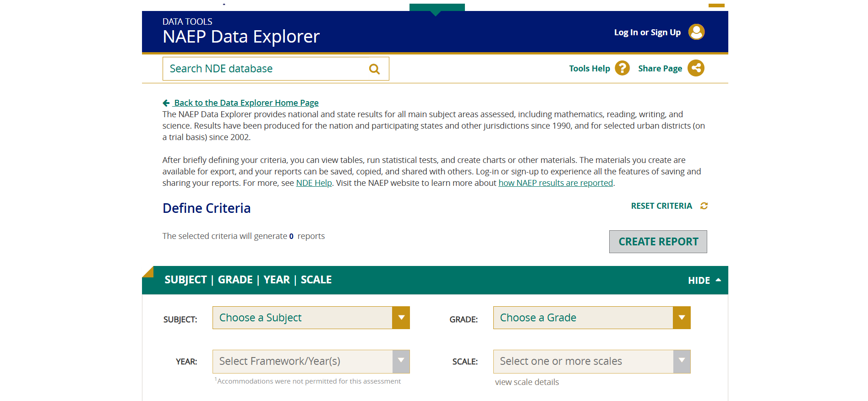Open the Choose a Grade dropdown
This screenshot has height=401, width=868.
[x=592, y=318]
